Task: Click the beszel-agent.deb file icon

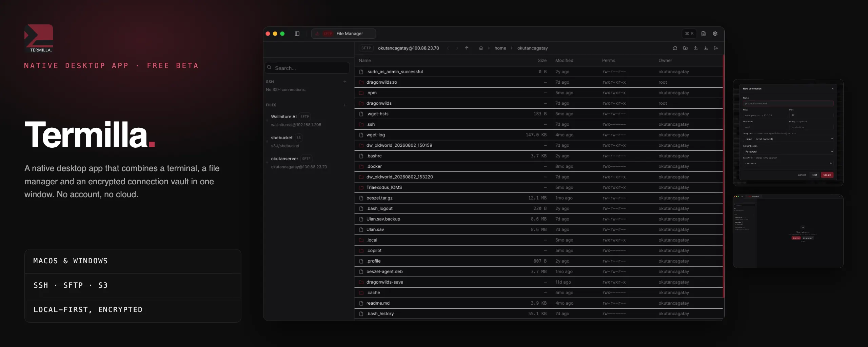Action: (x=361, y=271)
